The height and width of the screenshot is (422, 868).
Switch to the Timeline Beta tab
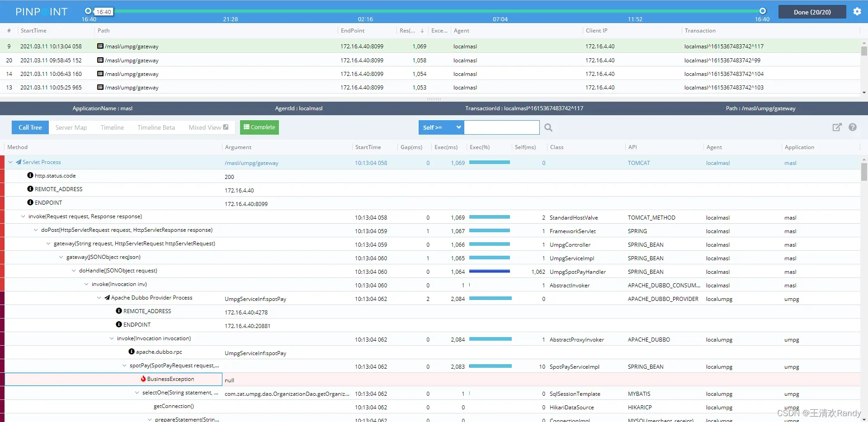[156, 127]
